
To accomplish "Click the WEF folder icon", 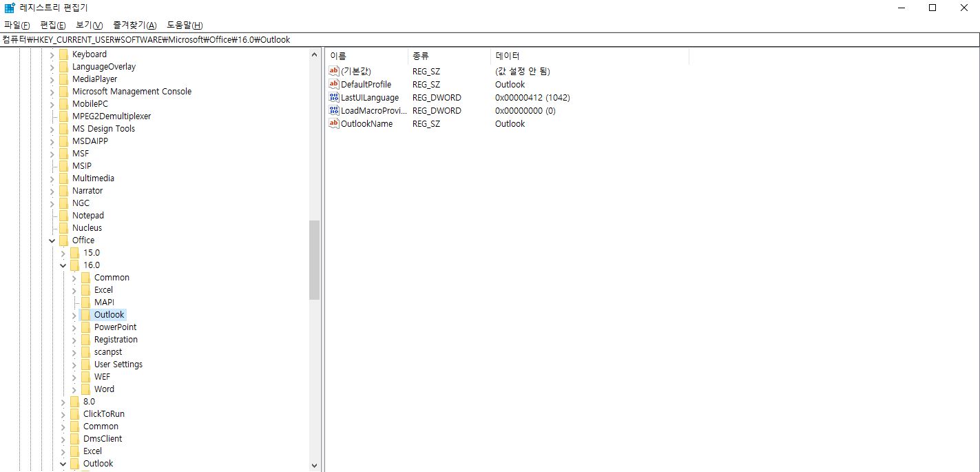I will 86,377.
